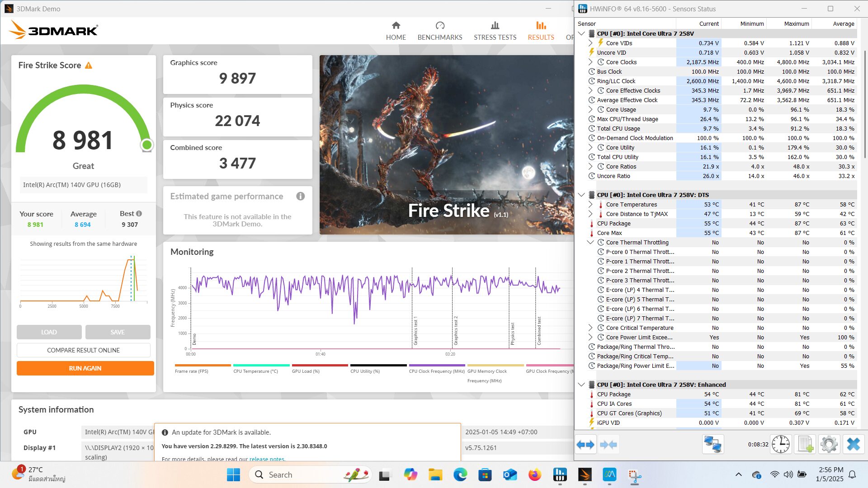Open the BENCHMARKS tab
Viewport: 868px width, 488px height.
tap(440, 31)
